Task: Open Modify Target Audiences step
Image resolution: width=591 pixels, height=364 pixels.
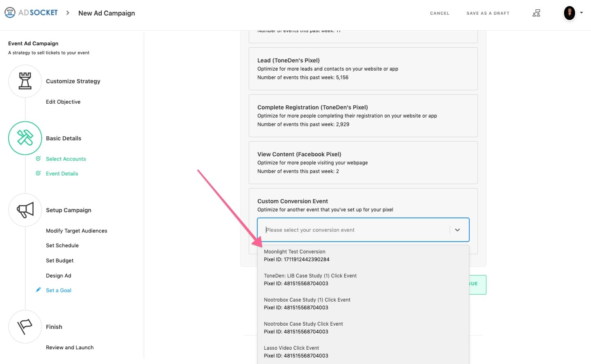Action: (x=76, y=231)
